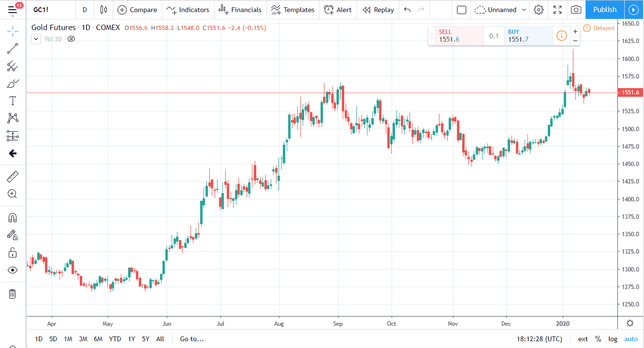The image size is (644, 348).
Task: Enable the Magnet mode icon
Action: (x=12, y=217)
